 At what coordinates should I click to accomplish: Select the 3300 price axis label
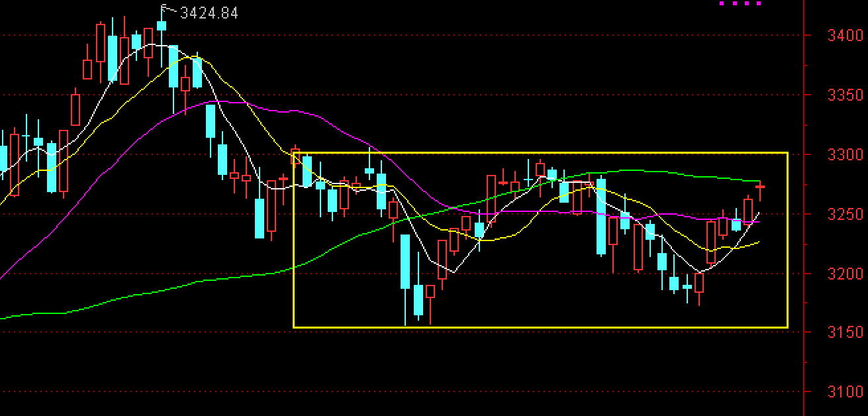coord(845,154)
